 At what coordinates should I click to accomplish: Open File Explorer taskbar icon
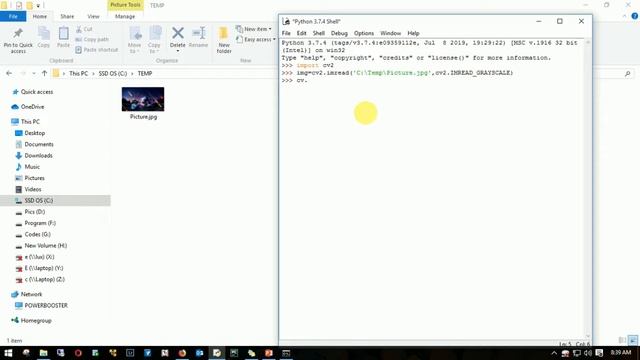[x=43, y=353]
